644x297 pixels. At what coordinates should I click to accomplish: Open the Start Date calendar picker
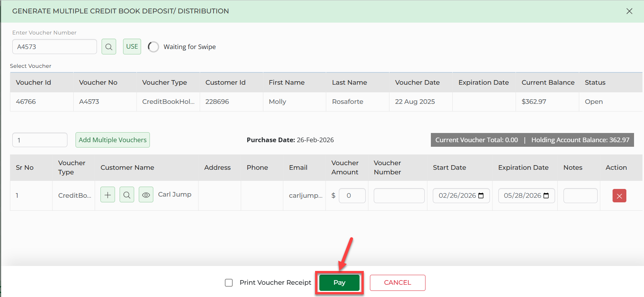coord(481,196)
